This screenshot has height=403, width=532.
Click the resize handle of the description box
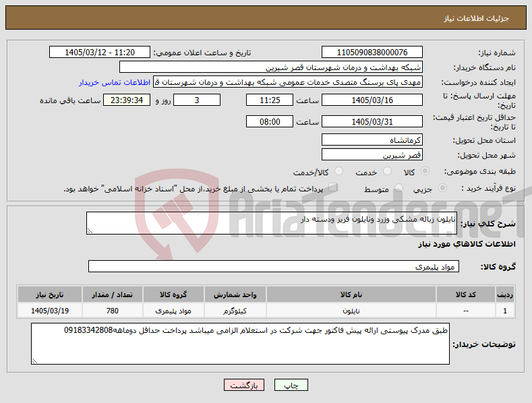90,231
